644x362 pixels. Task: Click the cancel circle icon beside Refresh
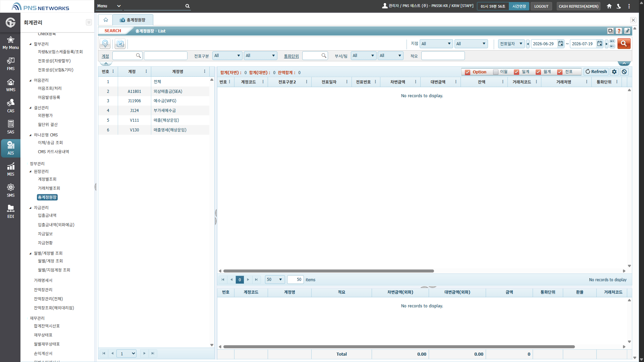click(x=624, y=72)
